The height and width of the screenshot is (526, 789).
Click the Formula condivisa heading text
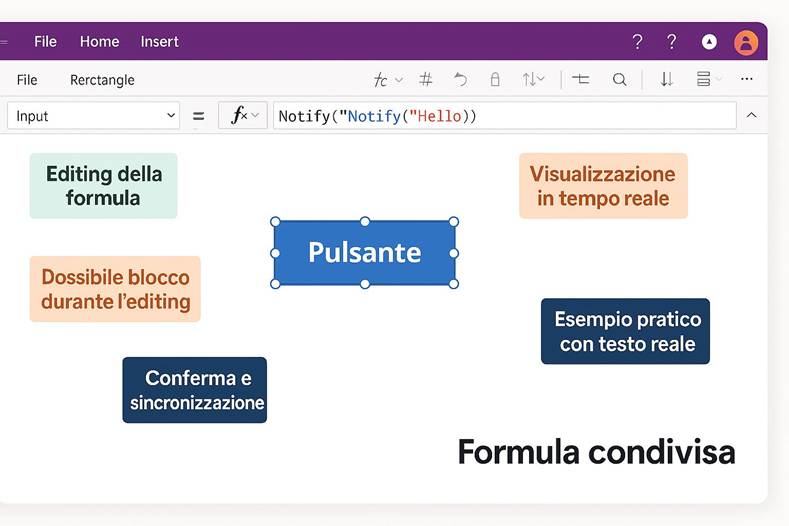point(597,452)
